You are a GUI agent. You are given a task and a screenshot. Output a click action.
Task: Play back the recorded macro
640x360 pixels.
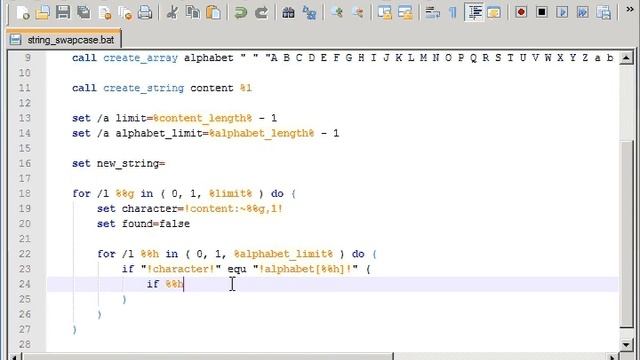562,13
